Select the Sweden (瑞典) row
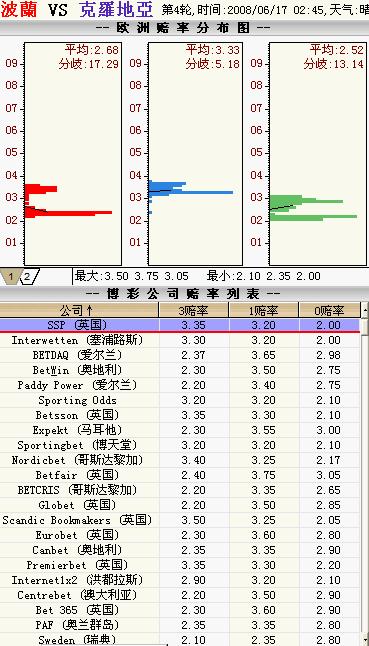 tap(180, 639)
